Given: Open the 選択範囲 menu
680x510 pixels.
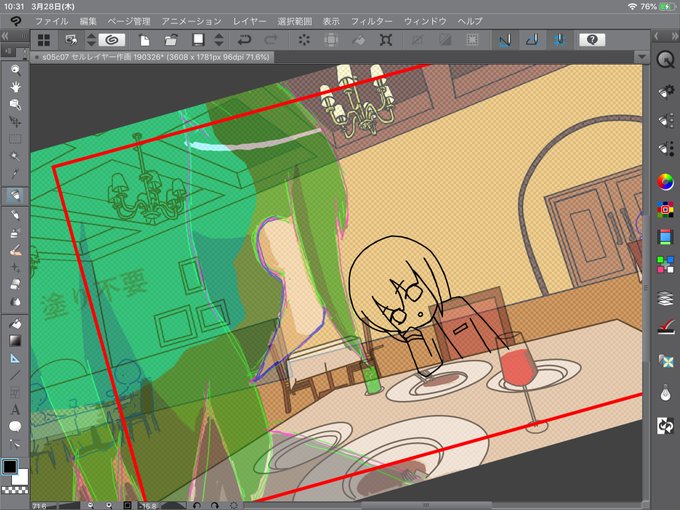Looking at the screenshot, I should [x=294, y=21].
